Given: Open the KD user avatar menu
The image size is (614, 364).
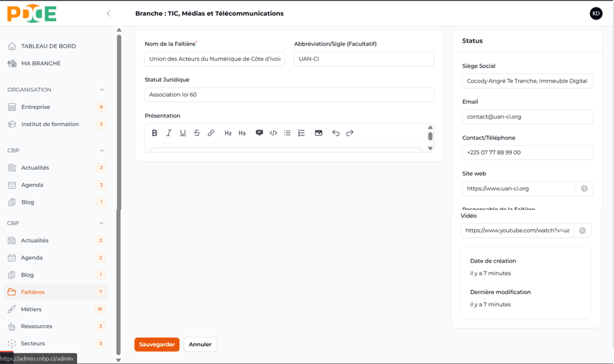Looking at the screenshot, I should pos(596,14).
